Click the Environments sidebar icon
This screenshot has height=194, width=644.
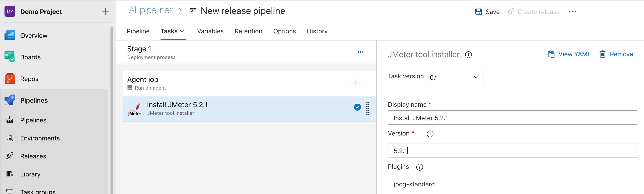(10, 138)
